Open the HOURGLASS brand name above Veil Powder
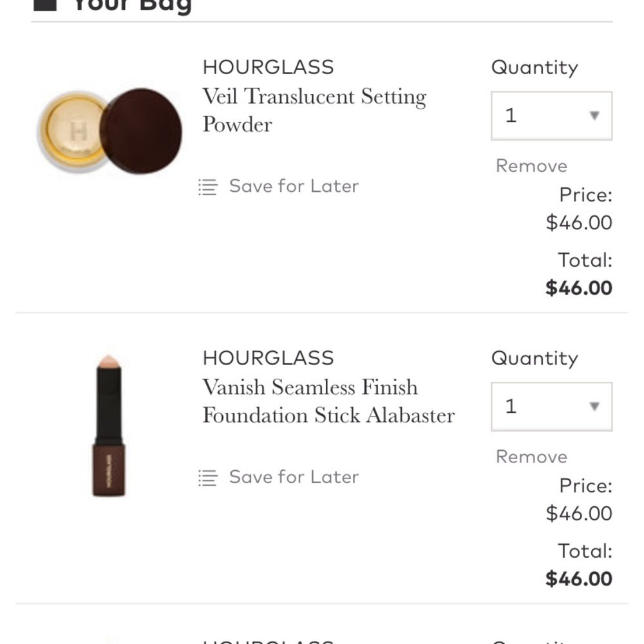Image resolution: width=644 pixels, height=644 pixels. click(x=268, y=66)
